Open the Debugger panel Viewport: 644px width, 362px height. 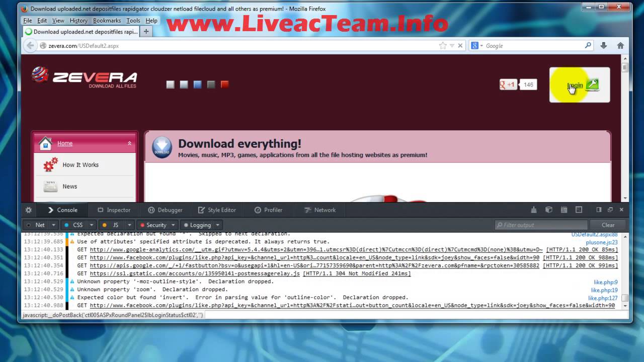(165, 210)
